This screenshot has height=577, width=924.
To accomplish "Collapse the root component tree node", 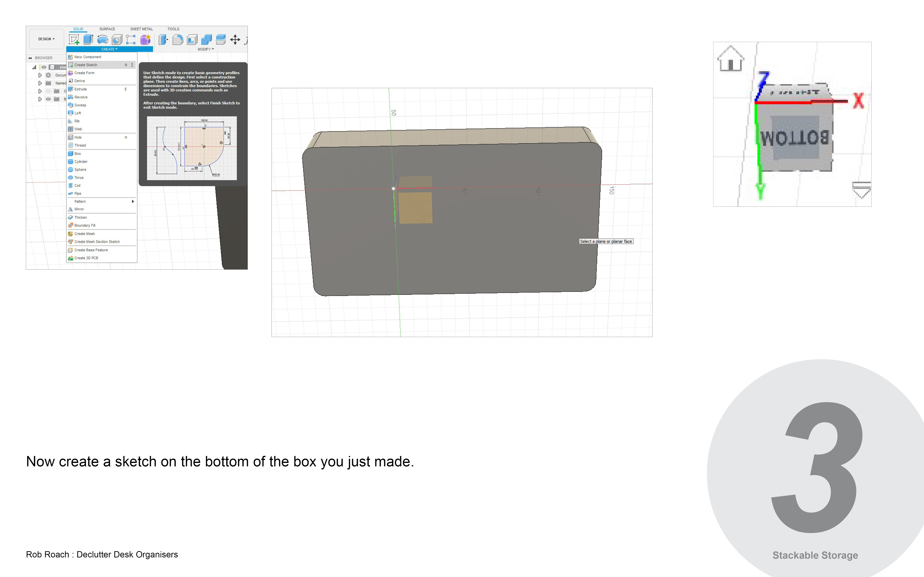I will click(x=34, y=67).
